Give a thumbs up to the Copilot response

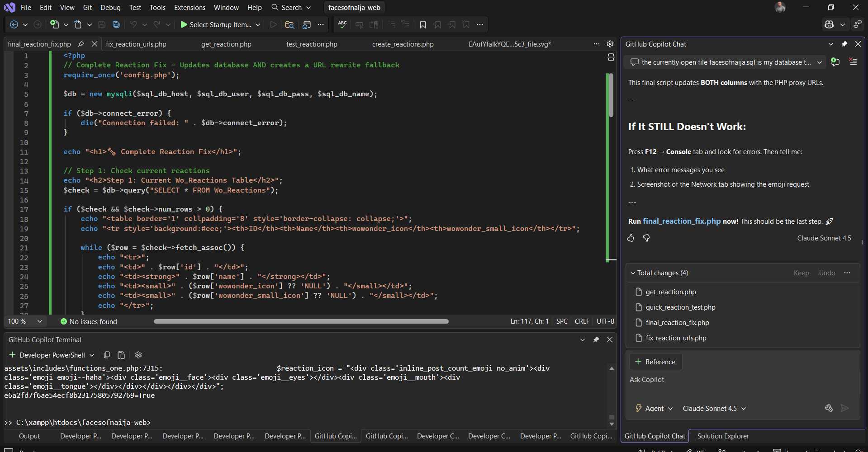point(631,238)
